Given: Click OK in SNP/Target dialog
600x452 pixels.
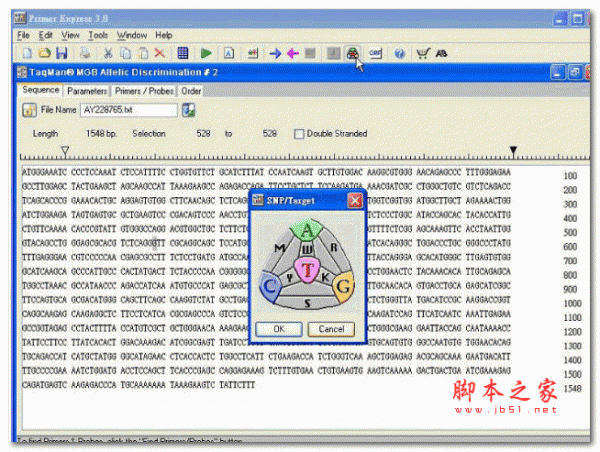Looking at the screenshot, I should (x=279, y=329).
